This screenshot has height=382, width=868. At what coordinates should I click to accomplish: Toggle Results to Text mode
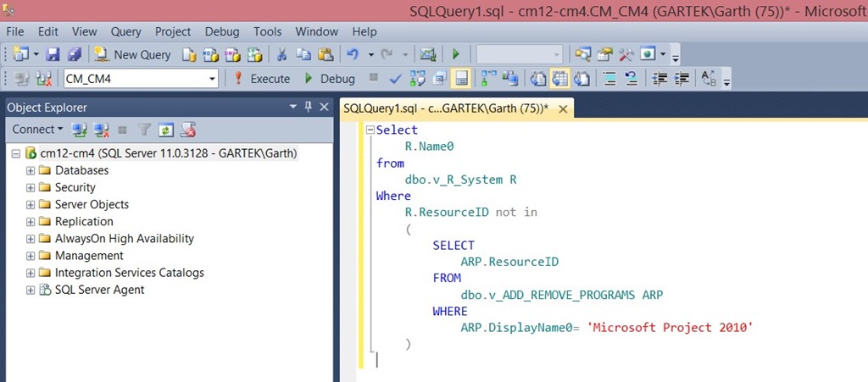(538, 79)
